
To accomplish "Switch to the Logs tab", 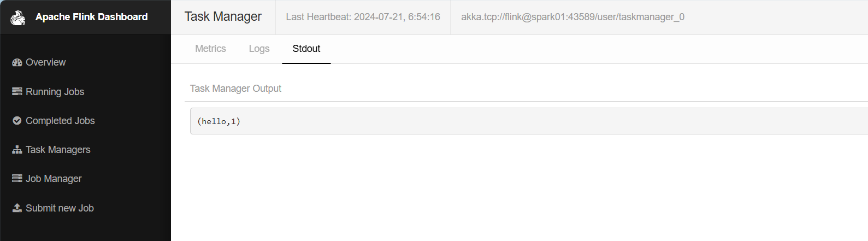I will point(259,49).
